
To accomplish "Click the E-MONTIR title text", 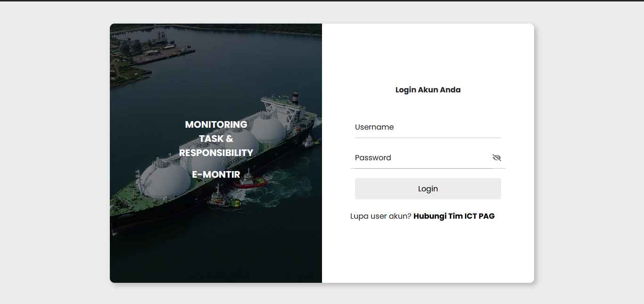I will coord(216,174).
